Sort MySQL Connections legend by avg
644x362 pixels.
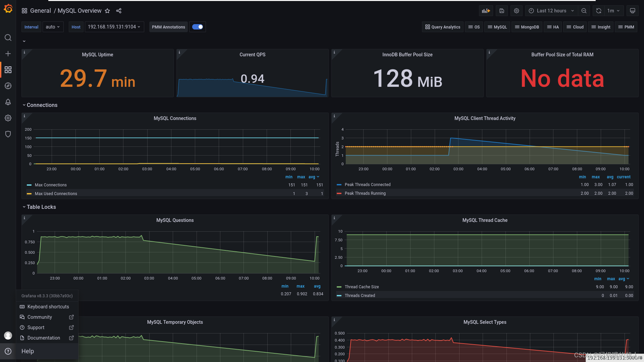point(314,177)
